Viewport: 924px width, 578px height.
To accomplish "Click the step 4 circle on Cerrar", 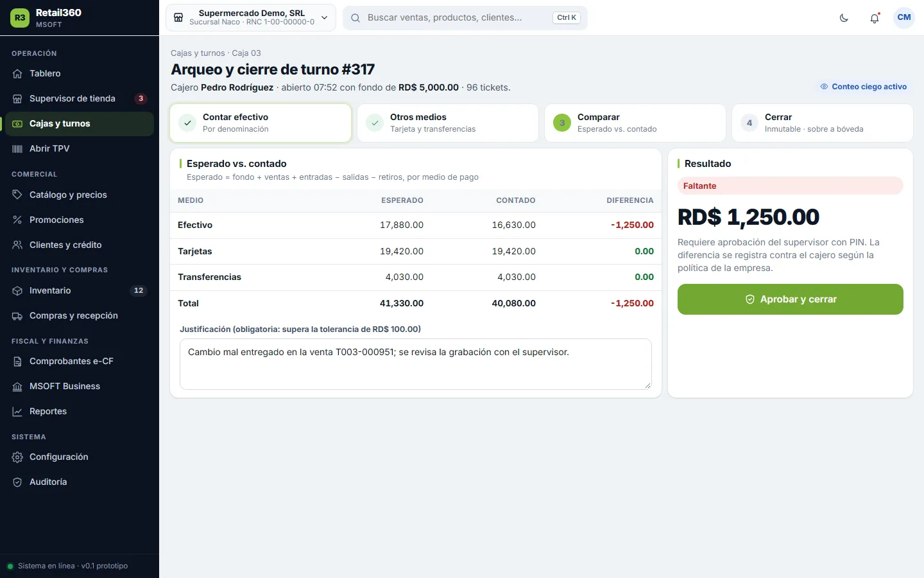I will 749,123.
